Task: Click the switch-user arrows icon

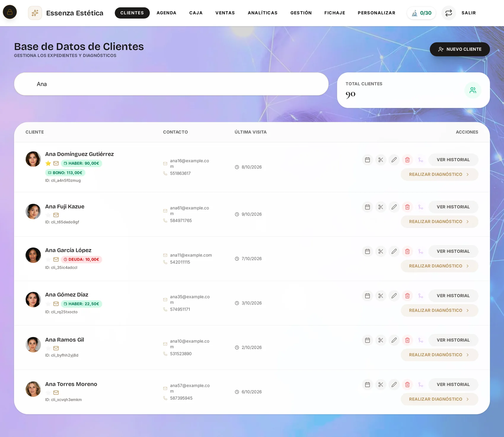Action: click(449, 13)
